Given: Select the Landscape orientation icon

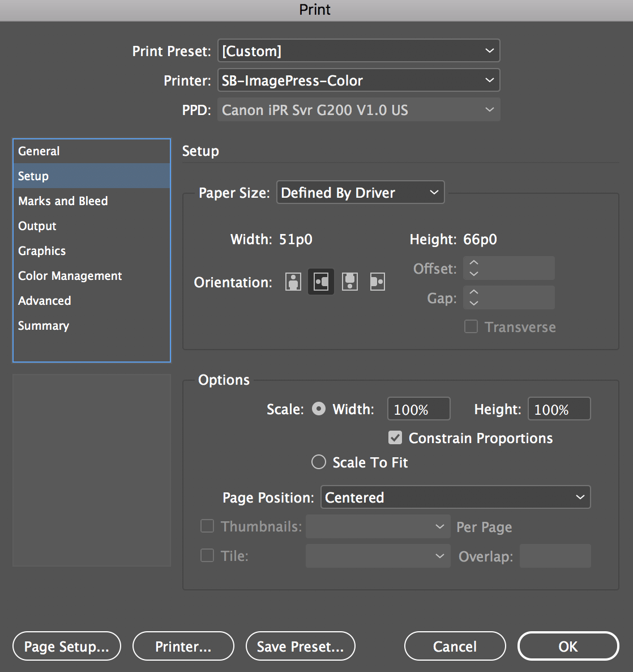Looking at the screenshot, I should click(321, 282).
